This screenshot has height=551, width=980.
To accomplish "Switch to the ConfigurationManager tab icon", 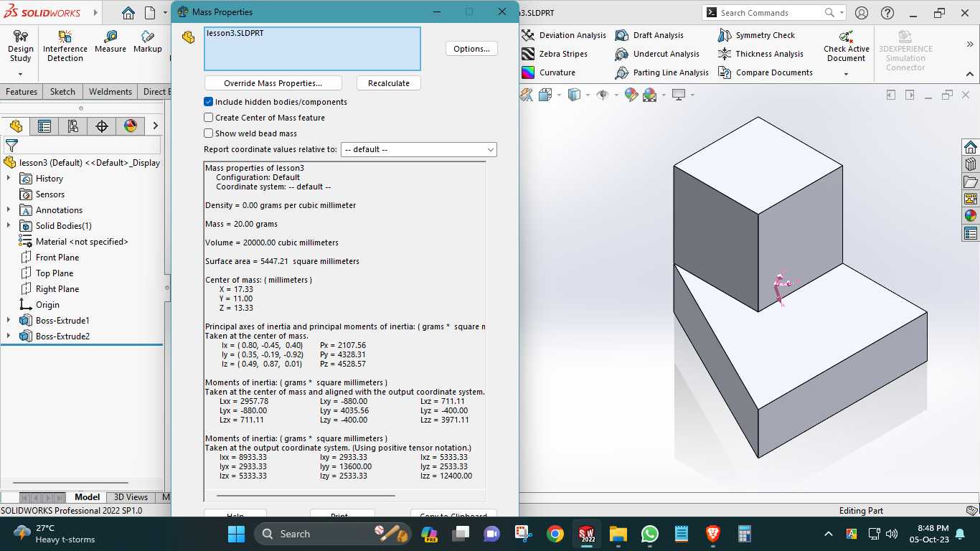I will tap(73, 126).
